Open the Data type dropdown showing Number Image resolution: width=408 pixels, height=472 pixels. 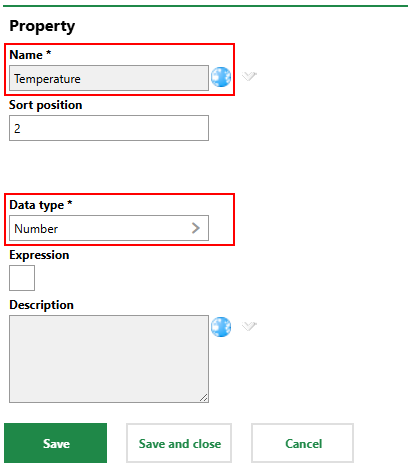(109, 228)
